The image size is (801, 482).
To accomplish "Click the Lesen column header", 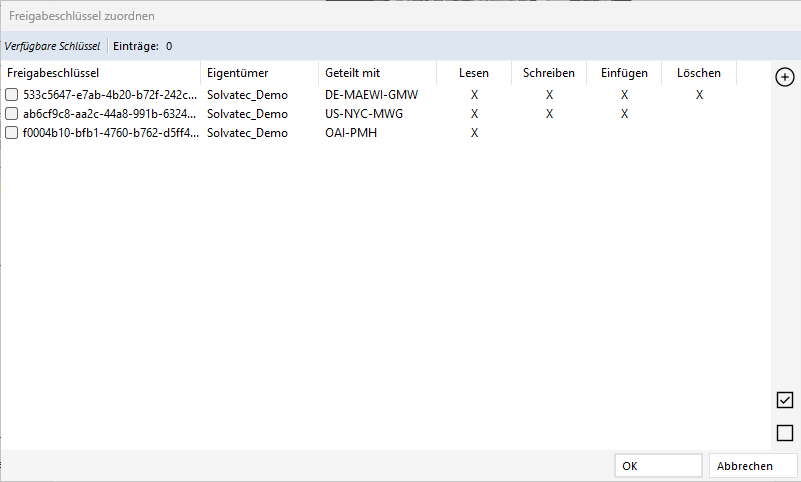I will (474, 73).
